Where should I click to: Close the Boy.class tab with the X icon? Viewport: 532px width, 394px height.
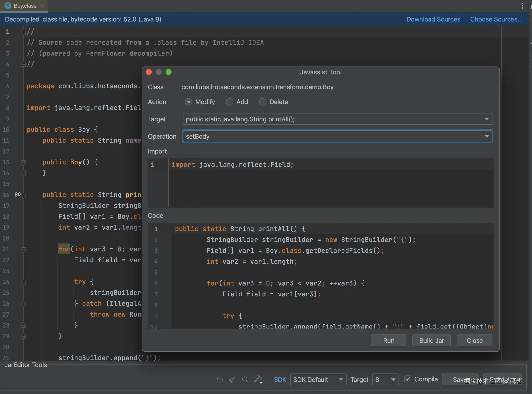42,6
